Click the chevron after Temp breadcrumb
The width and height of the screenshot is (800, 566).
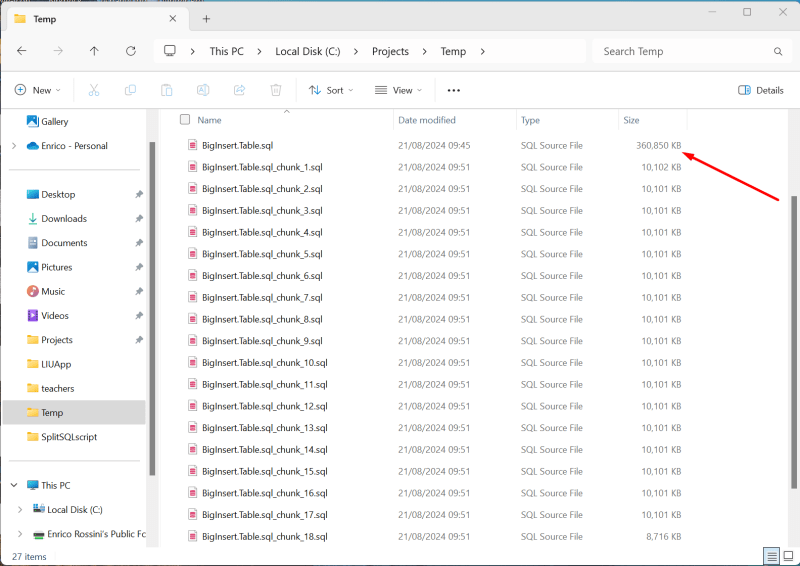coord(482,52)
